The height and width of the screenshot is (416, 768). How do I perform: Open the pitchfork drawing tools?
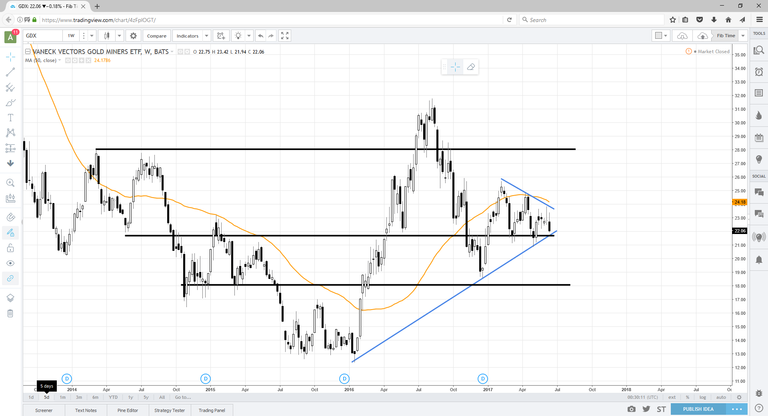coord(10,87)
